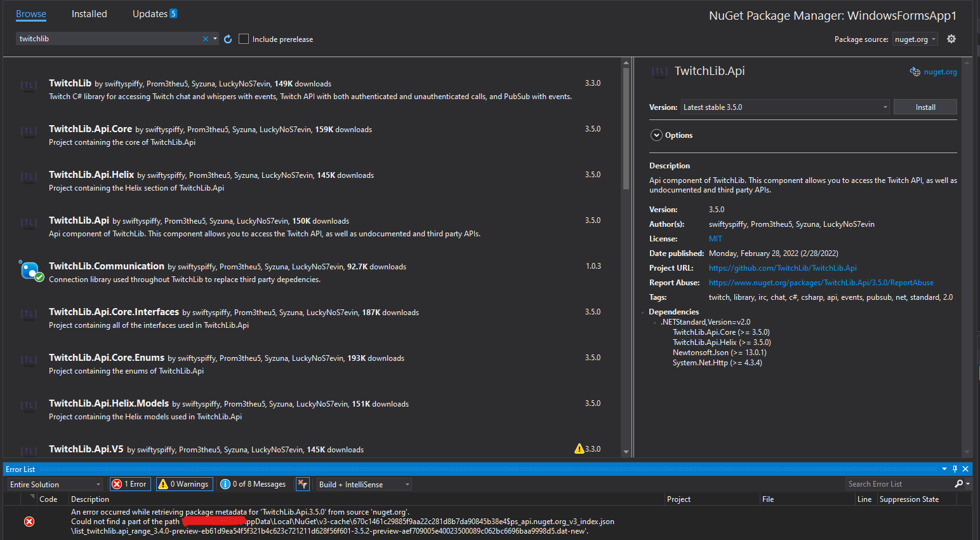Sort by the Description column header
Viewport: 980px width, 540px height.
point(366,499)
